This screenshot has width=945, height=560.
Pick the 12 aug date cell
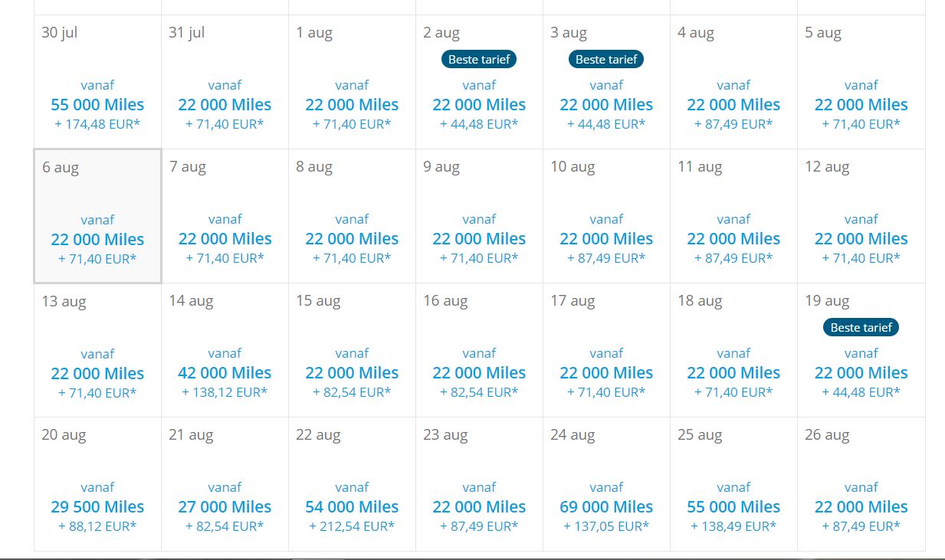pos(861,217)
